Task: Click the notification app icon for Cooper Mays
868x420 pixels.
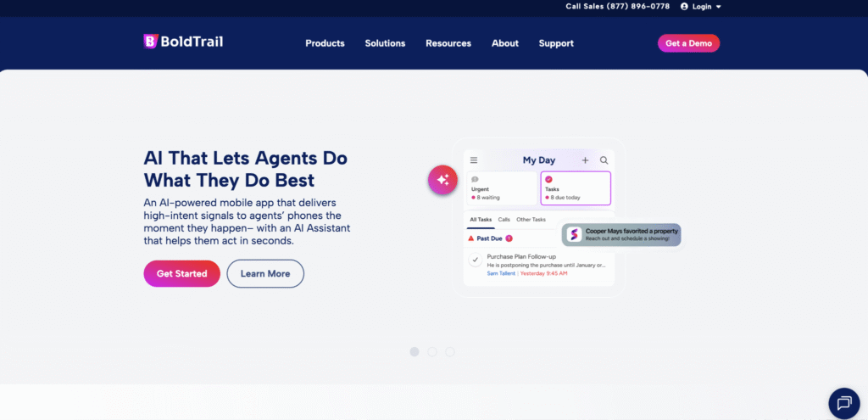Action: pos(574,234)
